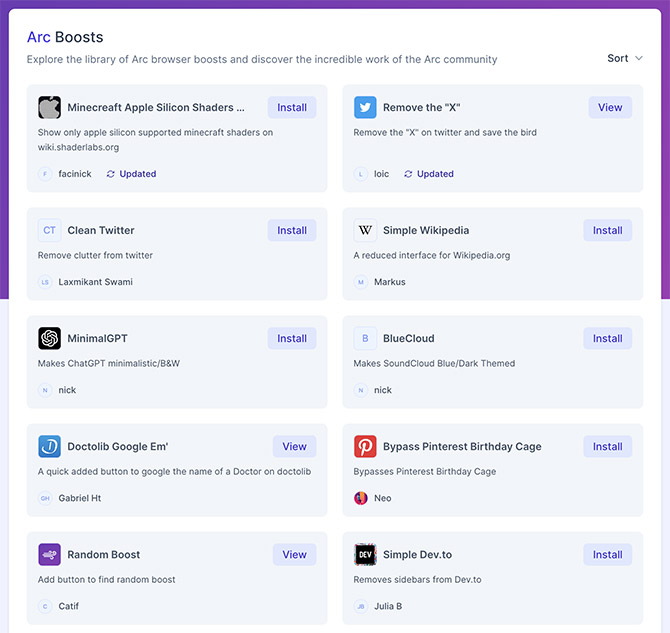Click the DEV logo icon of Simple Dev.to
The height and width of the screenshot is (633, 670).
(x=365, y=555)
